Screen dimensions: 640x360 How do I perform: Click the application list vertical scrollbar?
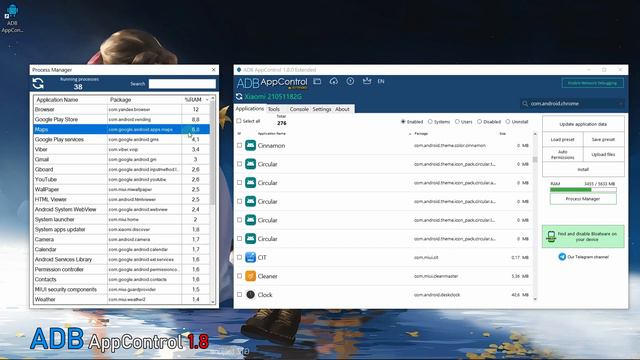535,216
